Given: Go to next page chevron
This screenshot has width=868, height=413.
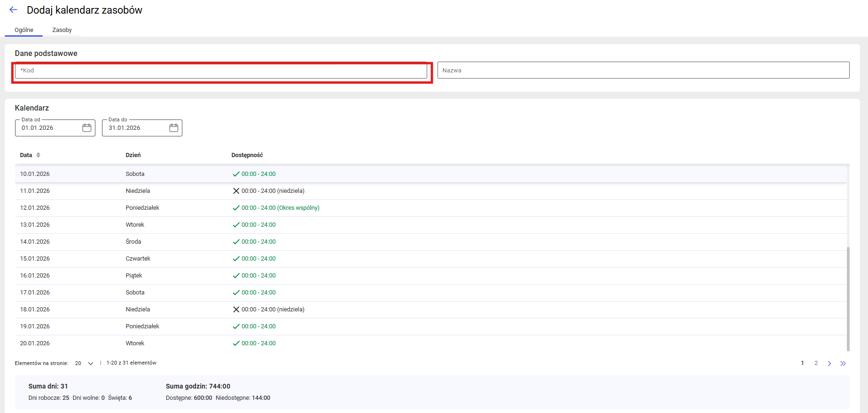Looking at the screenshot, I should (829, 363).
